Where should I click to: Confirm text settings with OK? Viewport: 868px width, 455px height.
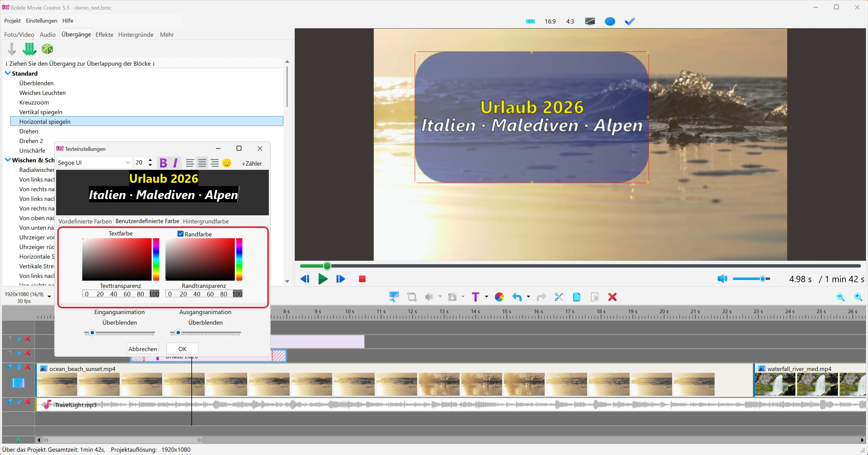coord(182,349)
